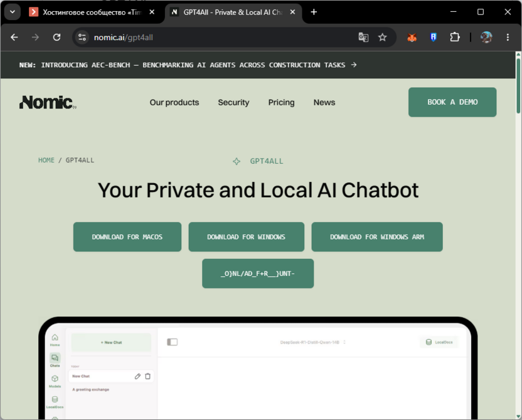Expand the tab search dropdown
Image resolution: width=522 pixels, height=420 pixels.
pyautogui.click(x=13, y=12)
